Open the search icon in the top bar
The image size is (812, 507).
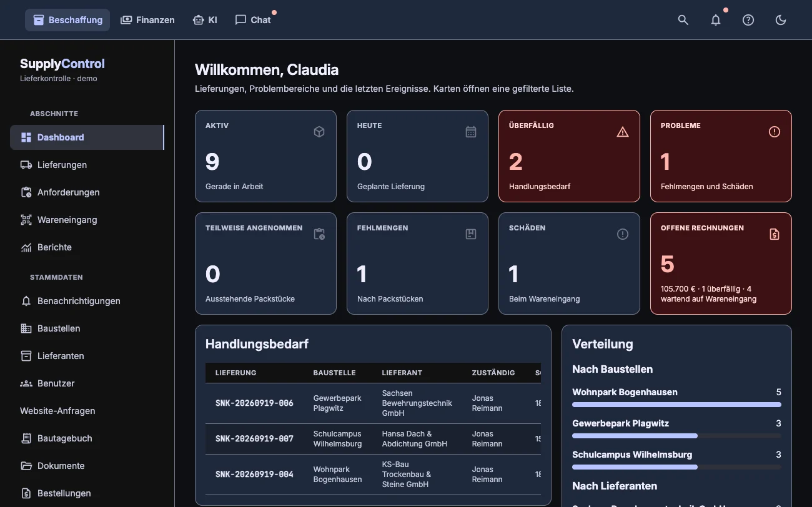(x=683, y=20)
